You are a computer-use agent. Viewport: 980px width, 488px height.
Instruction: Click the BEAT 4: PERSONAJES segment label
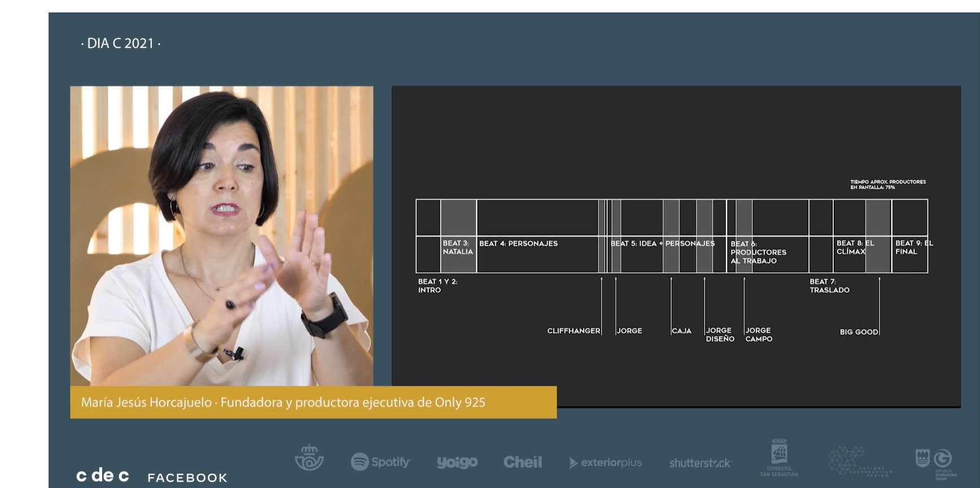[x=518, y=243]
